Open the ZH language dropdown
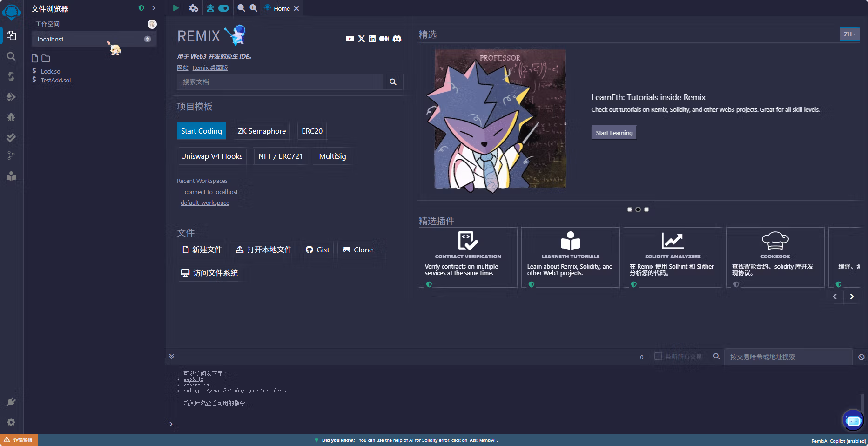 (849, 34)
